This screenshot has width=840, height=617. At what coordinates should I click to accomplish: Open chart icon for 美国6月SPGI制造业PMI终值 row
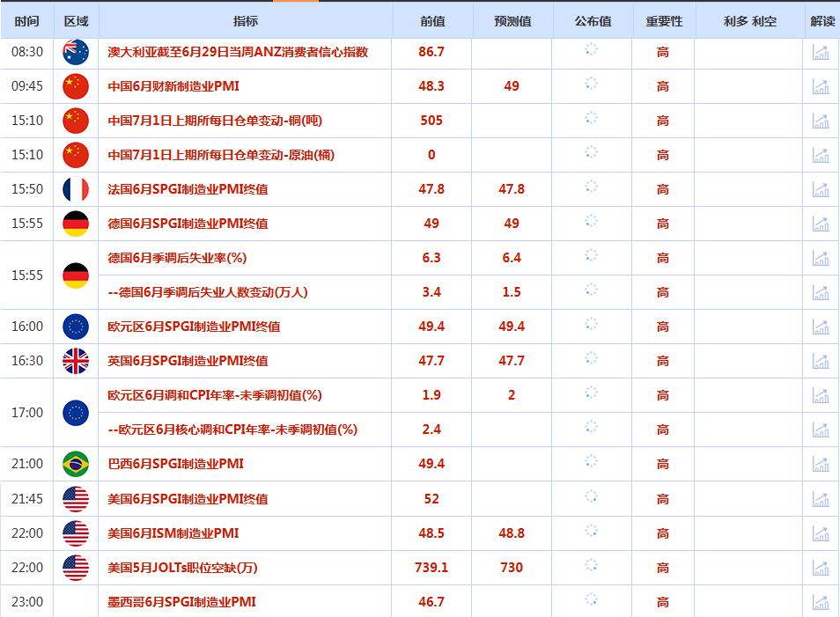[x=821, y=499]
